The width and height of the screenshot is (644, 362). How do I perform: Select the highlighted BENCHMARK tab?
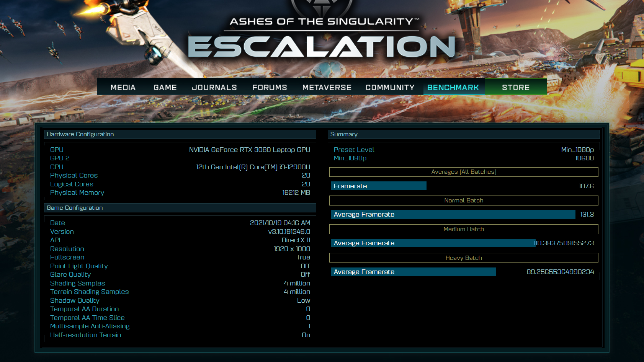click(x=453, y=87)
